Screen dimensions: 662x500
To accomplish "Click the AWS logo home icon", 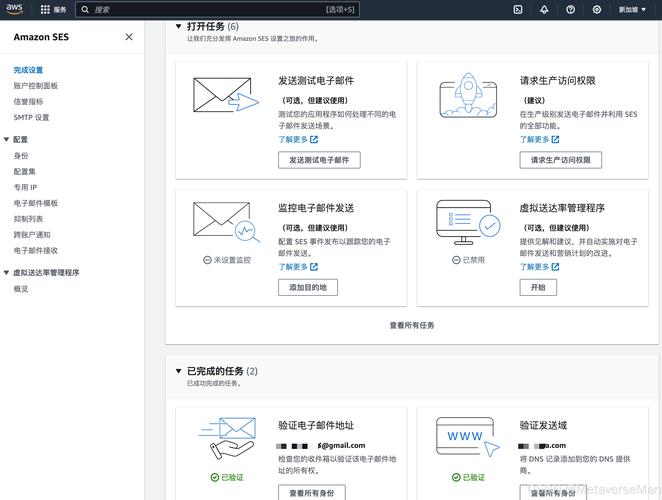I will [x=14, y=9].
